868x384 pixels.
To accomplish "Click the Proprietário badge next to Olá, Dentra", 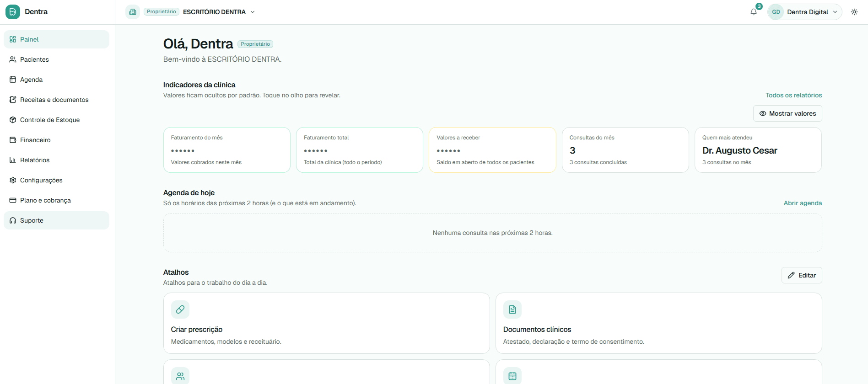I will [255, 44].
